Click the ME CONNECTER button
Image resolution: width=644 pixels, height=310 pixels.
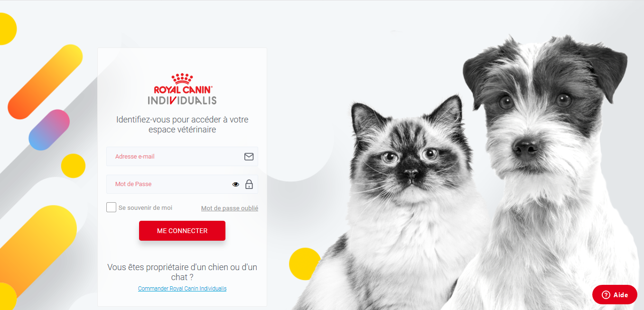(182, 231)
